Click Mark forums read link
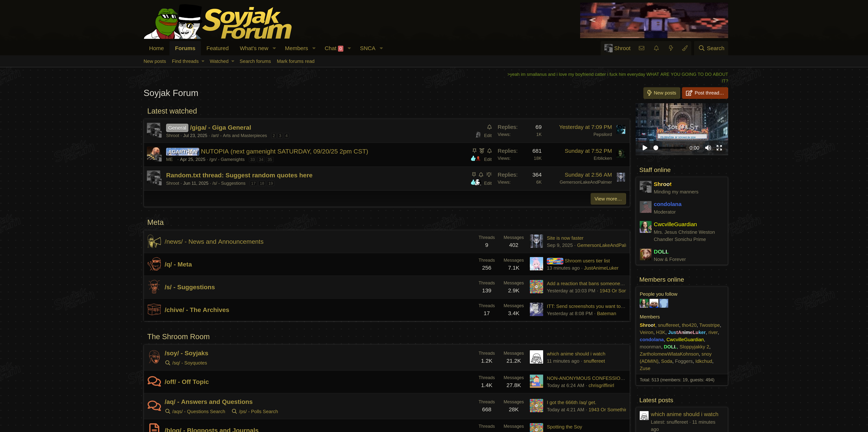Image resolution: width=868 pixels, height=432 pixels. pos(295,61)
